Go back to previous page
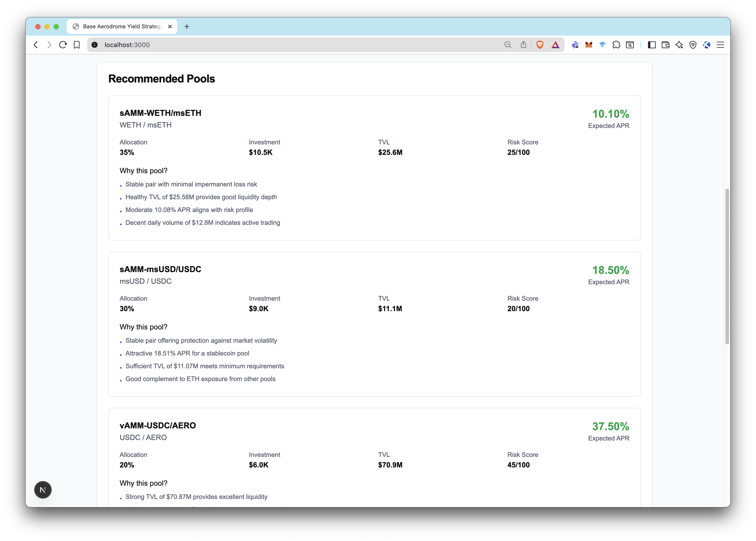The width and height of the screenshot is (756, 541). [36, 45]
